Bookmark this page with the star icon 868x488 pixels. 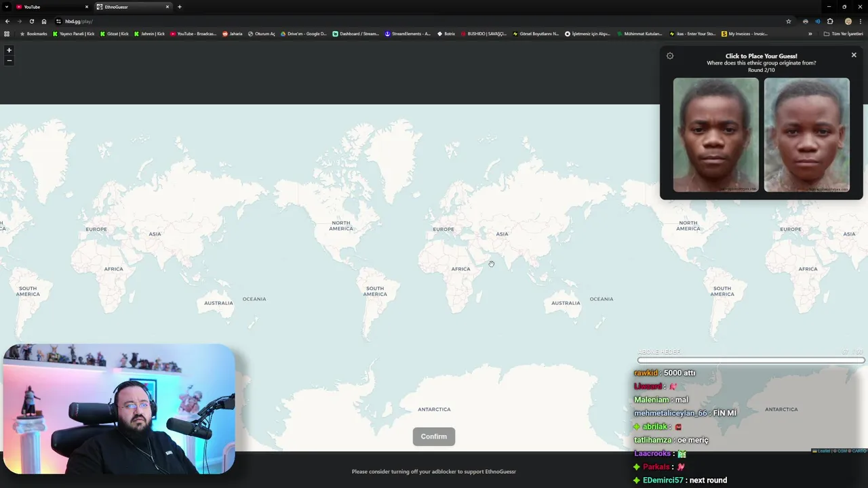coord(788,21)
